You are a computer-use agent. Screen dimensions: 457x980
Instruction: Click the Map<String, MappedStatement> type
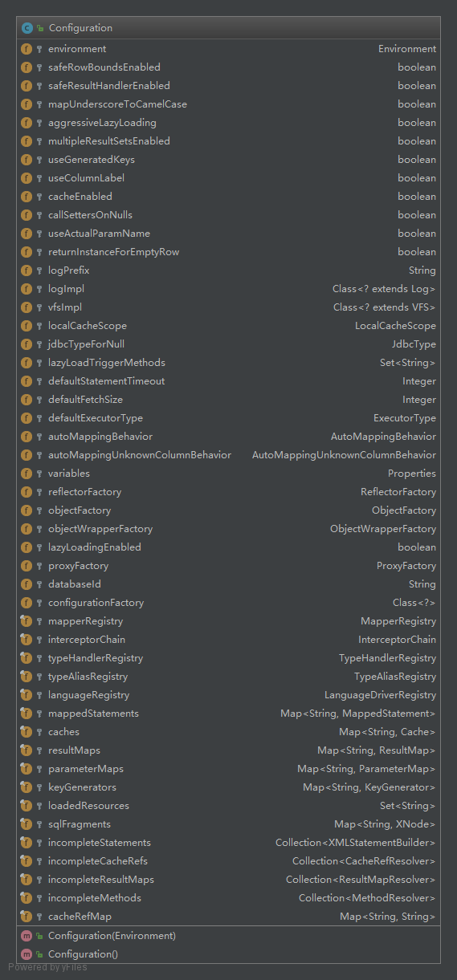pos(358,714)
